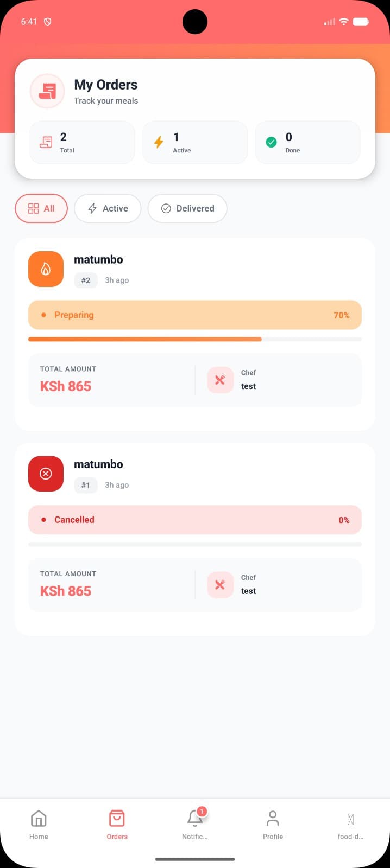Screen dimensions: 390x868
Task: Tap the green checkmark Done icon
Action: pos(271,142)
